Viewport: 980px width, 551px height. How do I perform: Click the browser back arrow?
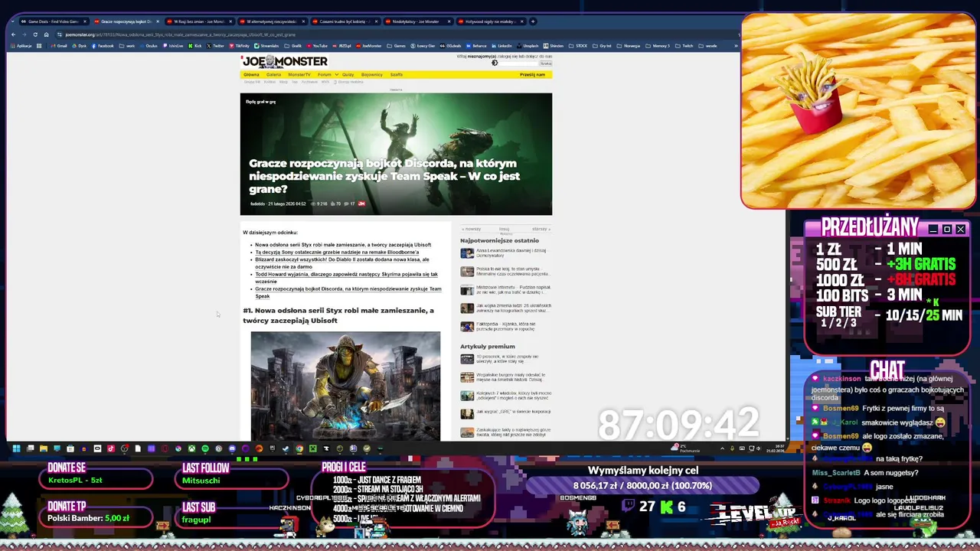tap(13, 34)
